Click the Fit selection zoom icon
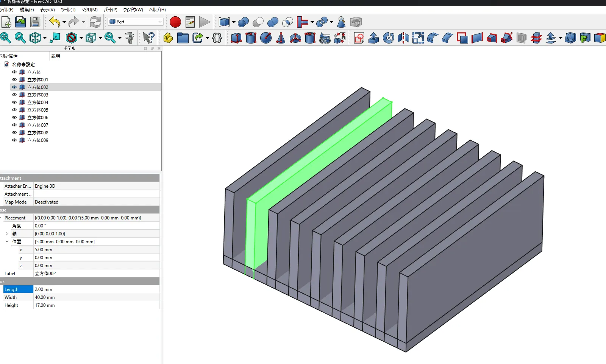The image size is (606, 364). (x=20, y=37)
